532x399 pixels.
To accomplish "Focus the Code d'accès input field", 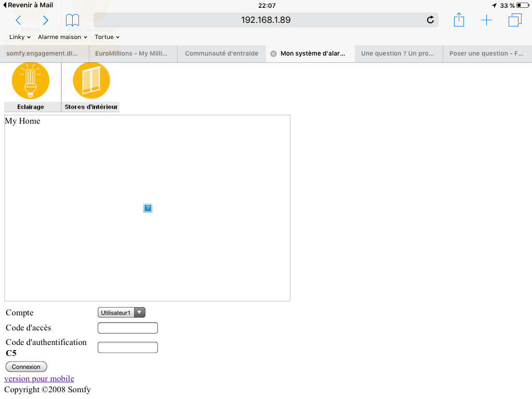I will click(128, 328).
